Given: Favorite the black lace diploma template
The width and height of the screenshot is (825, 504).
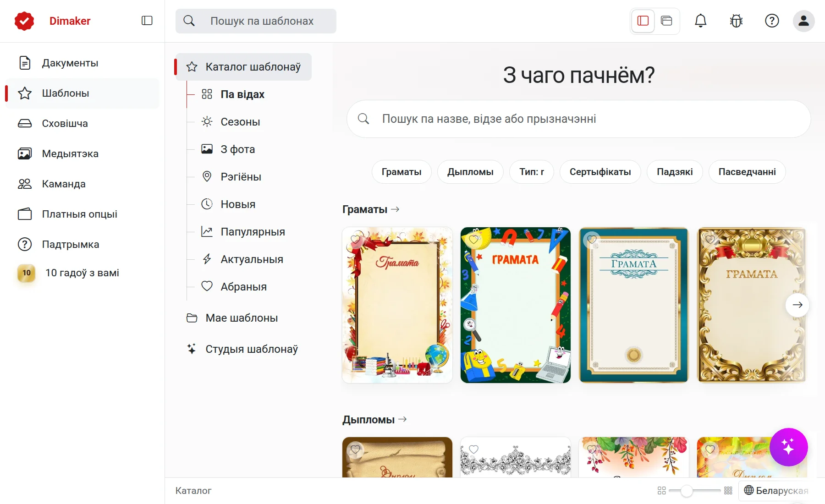Looking at the screenshot, I should click(473, 449).
